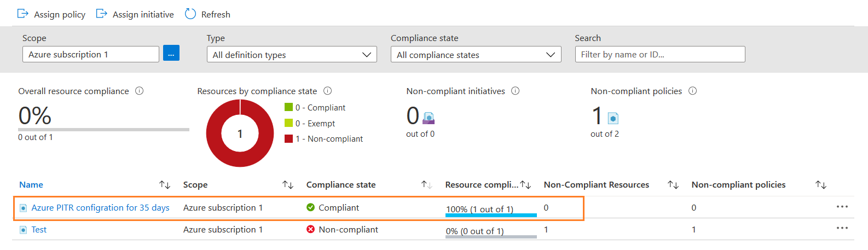The image size is (868, 250).
Task: Click the Assign policy icon
Action: coord(23,14)
